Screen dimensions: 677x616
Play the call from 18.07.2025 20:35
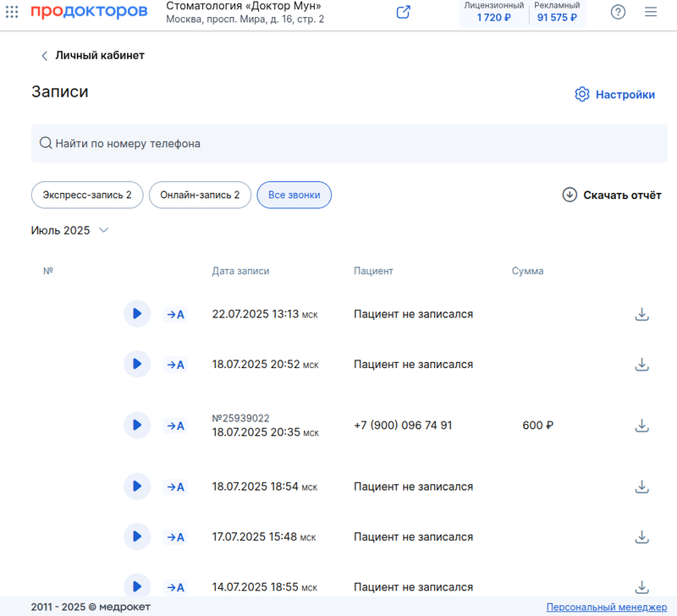click(137, 426)
